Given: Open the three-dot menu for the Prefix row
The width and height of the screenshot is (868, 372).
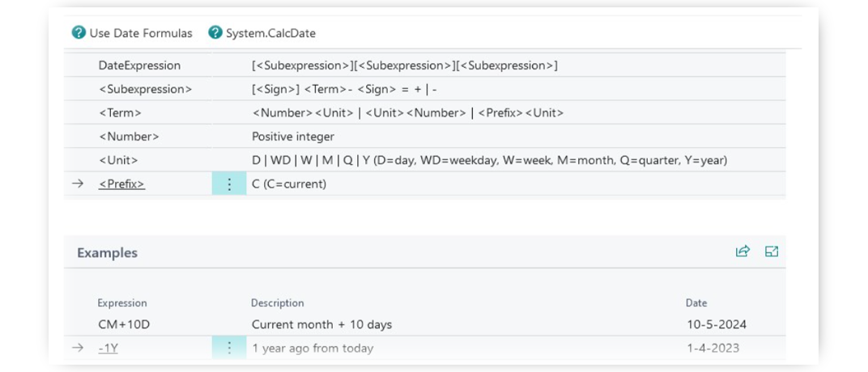Looking at the screenshot, I should (x=229, y=184).
